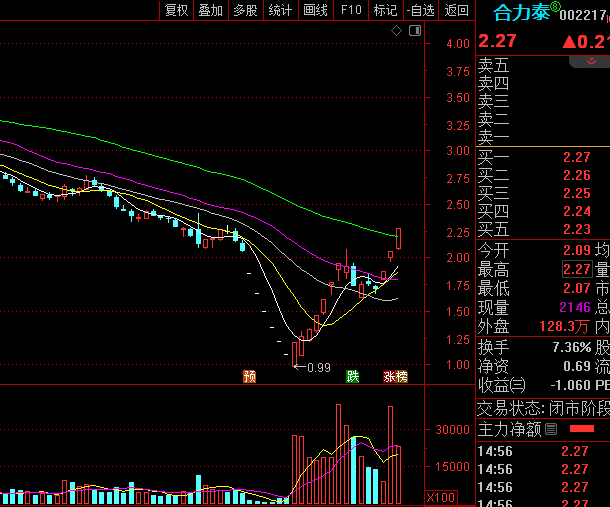The height and width of the screenshot is (507, 610).
Task: Click the 返回 back button
Action: click(x=457, y=10)
